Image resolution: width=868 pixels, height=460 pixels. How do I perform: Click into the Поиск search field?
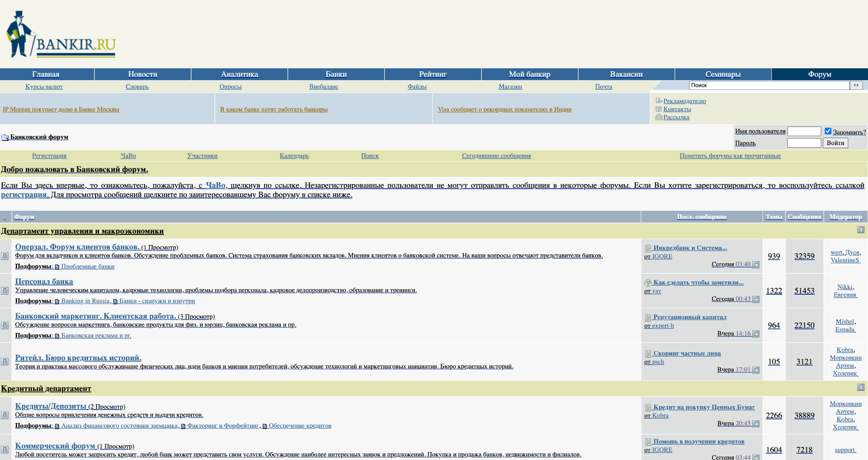pyautogui.click(x=769, y=85)
